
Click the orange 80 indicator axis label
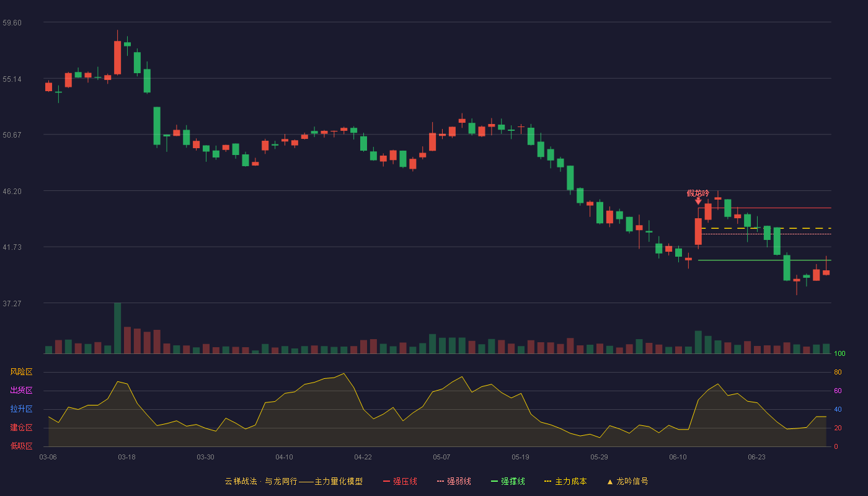tap(838, 372)
